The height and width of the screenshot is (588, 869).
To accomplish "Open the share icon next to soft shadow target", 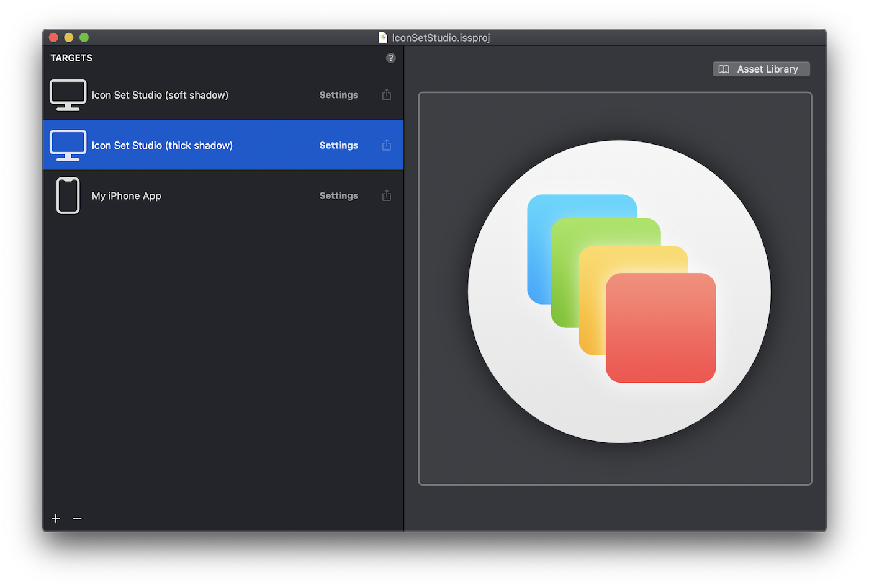I will click(x=386, y=94).
